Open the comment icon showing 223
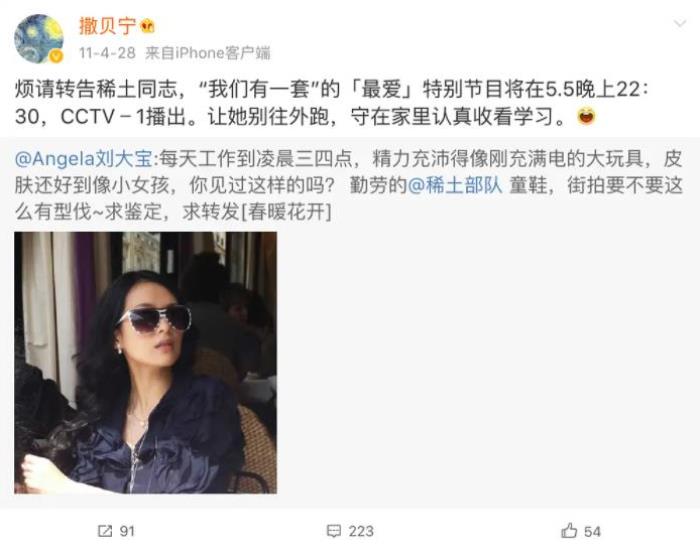The image size is (700, 552). [x=334, y=531]
